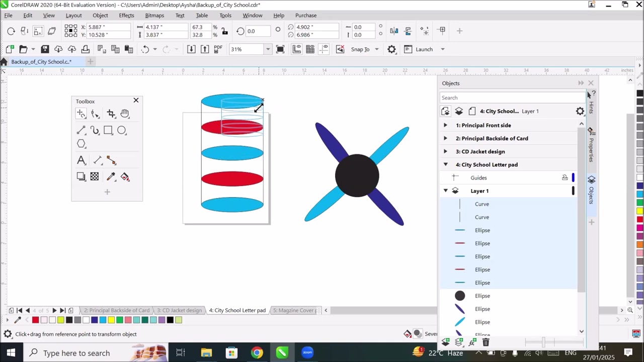Select the Connector tool
Viewport: 644px width, 362px height.
[x=111, y=160]
